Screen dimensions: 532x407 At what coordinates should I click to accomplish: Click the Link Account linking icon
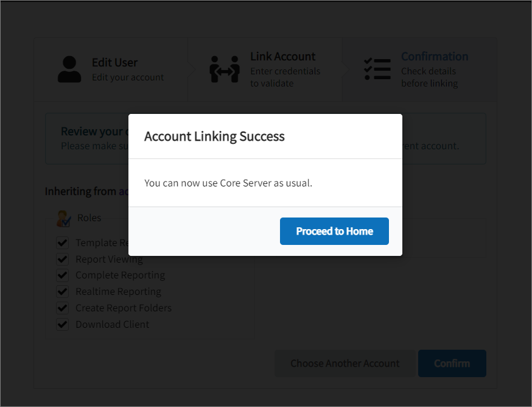tap(224, 69)
